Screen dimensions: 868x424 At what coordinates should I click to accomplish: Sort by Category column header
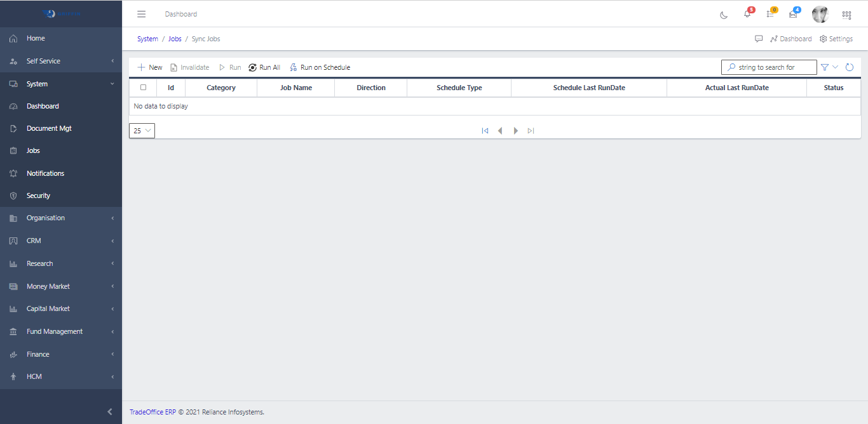(221, 88)
